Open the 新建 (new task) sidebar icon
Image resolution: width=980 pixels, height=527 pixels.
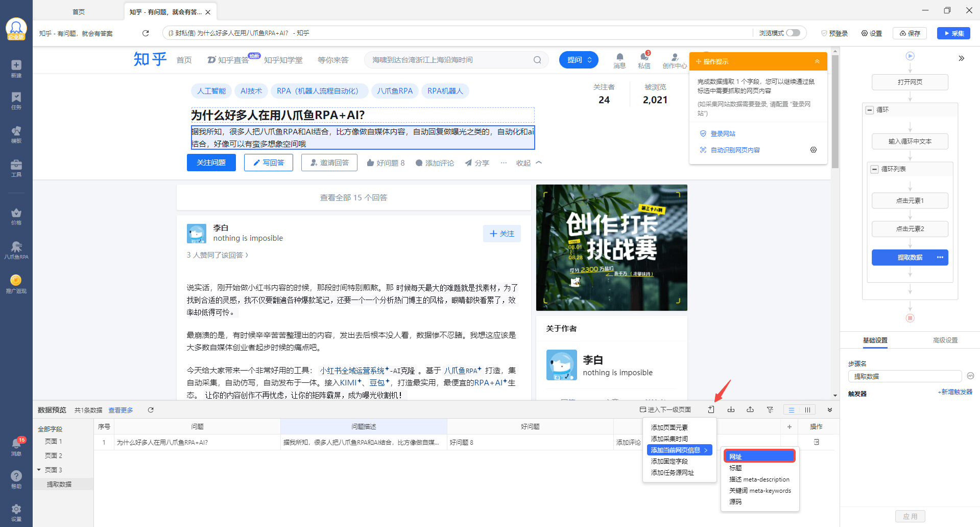pos(16,68)
